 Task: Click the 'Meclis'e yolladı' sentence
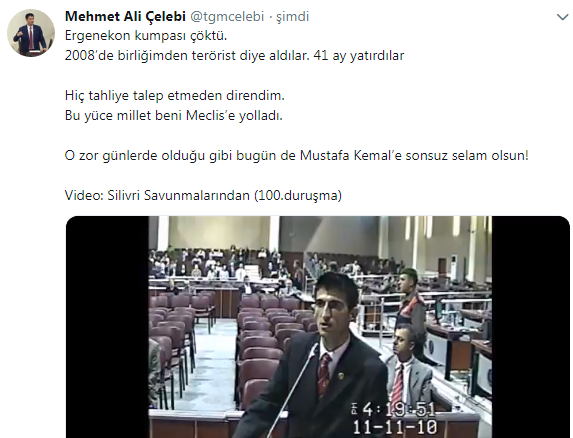coord(174,115)
